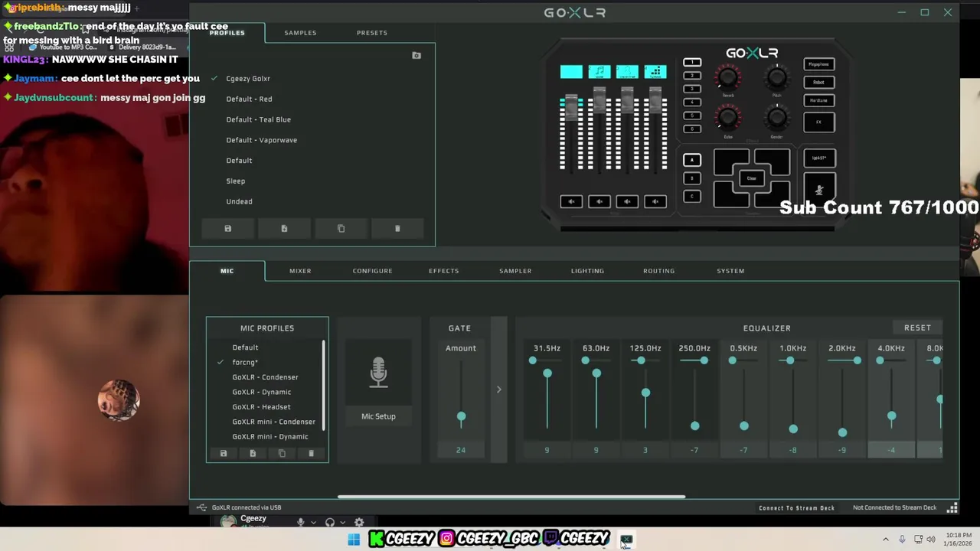Switch to the Presets tab

click(x=372, y=33)
